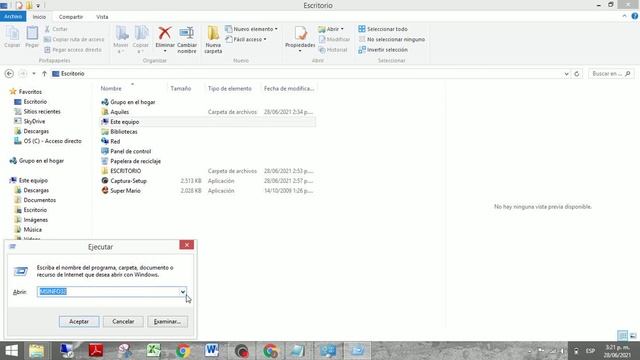The image size is (640, 360).
Task: Switch to the Inicio tab
Action: click(x=39, y=17)
